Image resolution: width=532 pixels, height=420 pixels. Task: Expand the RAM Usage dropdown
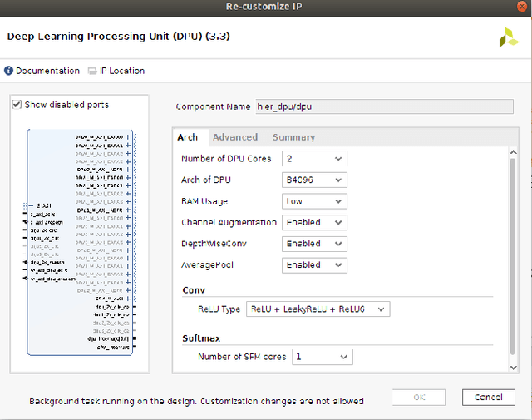pyautogui.click(x=315, y=201)
